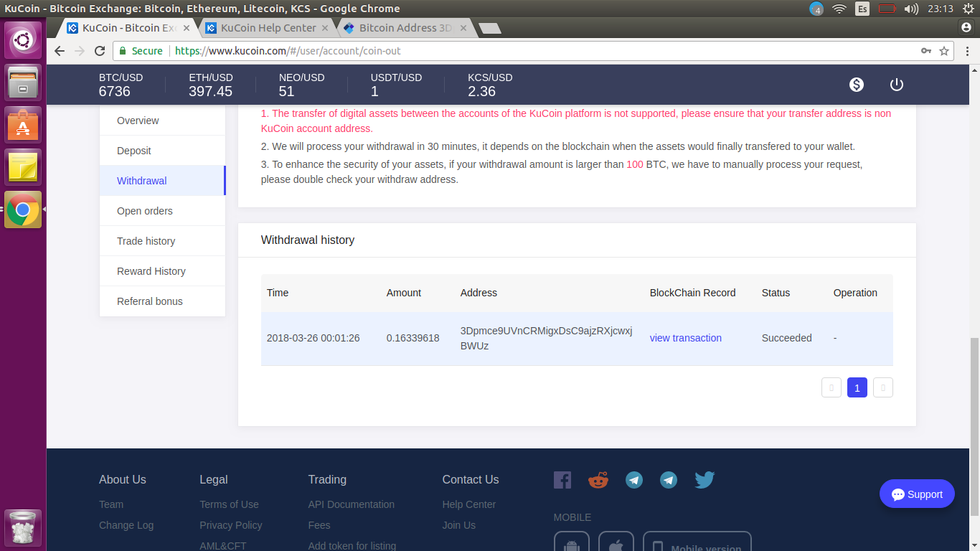Download the Android mobile app

click(x=572, y=542)
